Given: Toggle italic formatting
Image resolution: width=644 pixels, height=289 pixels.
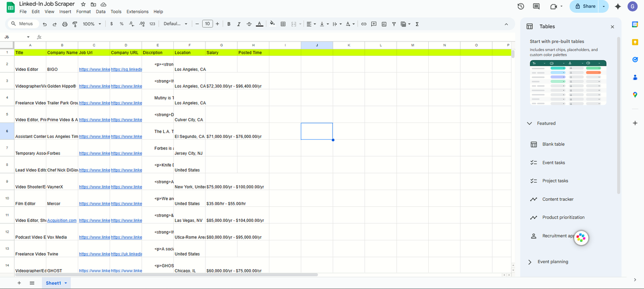Looking at the screenshot, I should 239,24.
